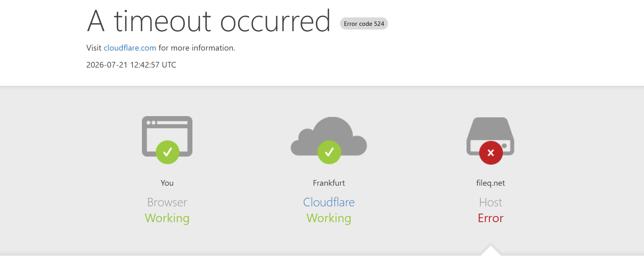644x265 pixels.
Task: Click the red 'Error' status text
Action: click(490, 218)
